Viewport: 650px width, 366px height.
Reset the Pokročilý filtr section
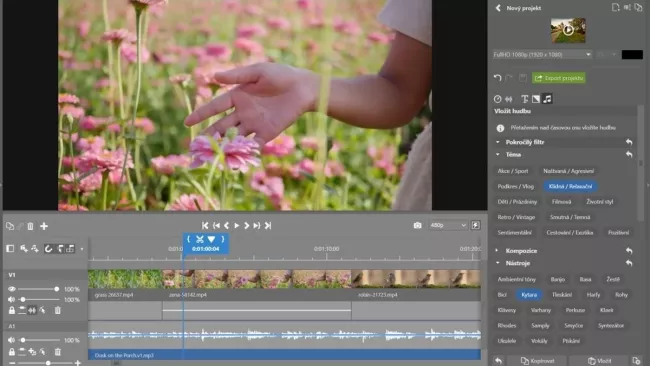[629, 142]
